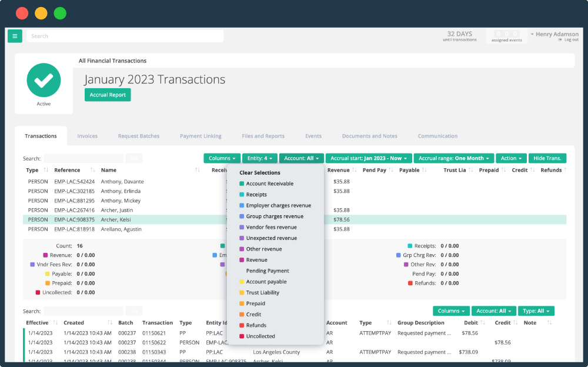Select Group charges revenue option
The width and height of the screenshot is (588, 367).
point(272,216)
